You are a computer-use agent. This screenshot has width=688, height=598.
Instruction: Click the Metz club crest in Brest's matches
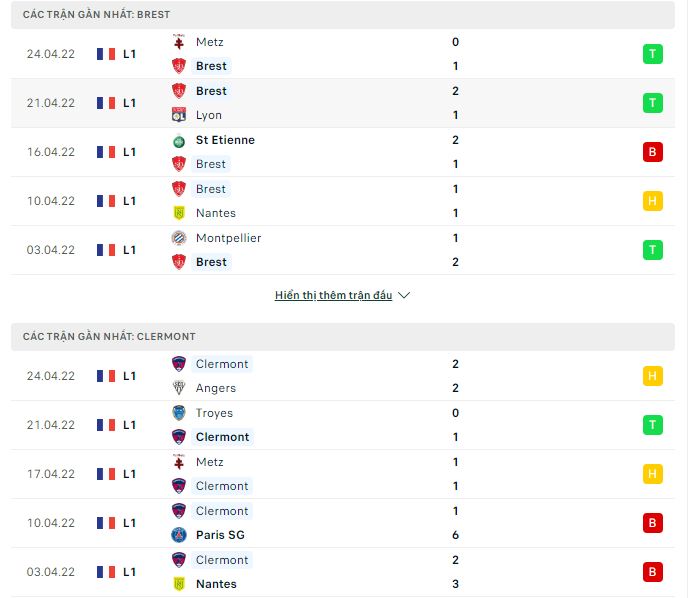click(x=179, y=42)
